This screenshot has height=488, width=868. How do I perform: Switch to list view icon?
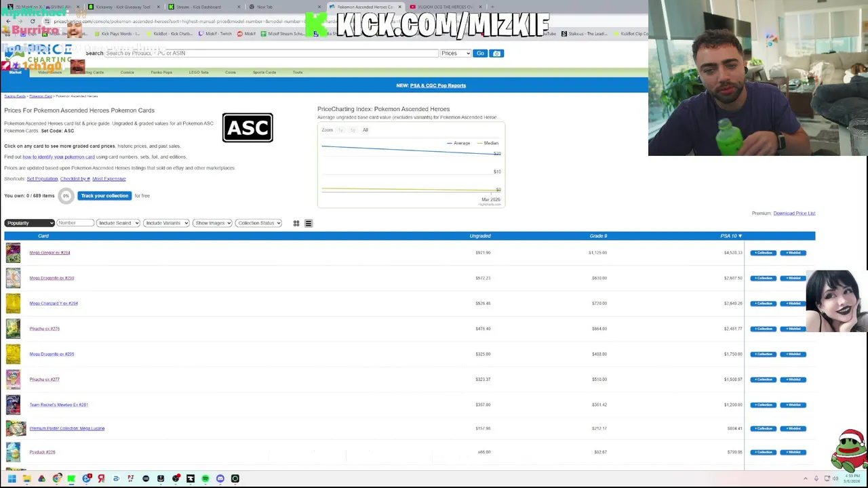click(x=309, y=223)
